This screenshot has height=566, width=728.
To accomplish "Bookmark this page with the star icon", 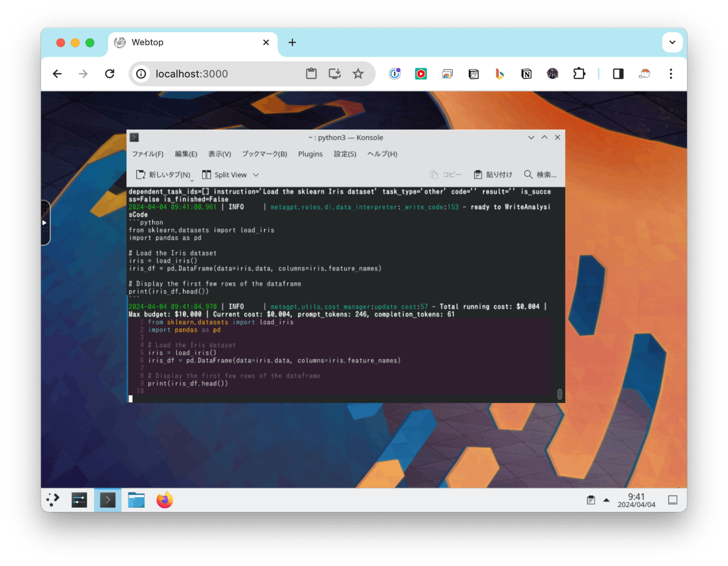I will click(358, 74).
